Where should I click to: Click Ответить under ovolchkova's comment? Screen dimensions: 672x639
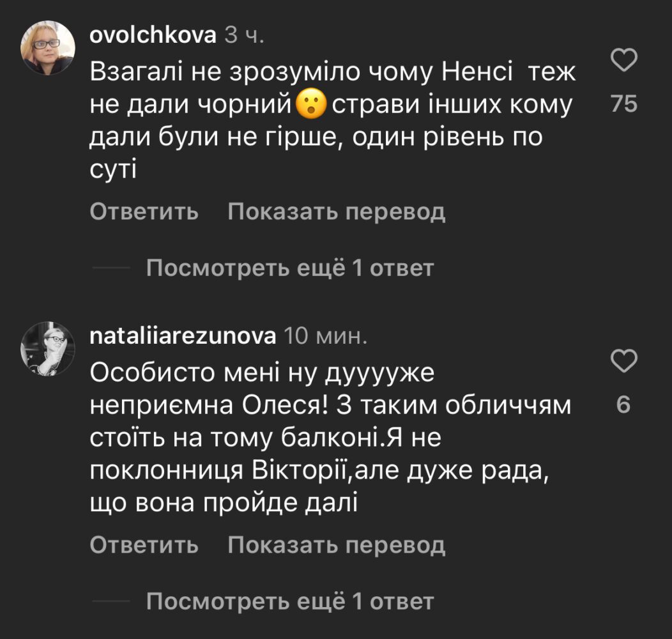(x=144, y=212)
